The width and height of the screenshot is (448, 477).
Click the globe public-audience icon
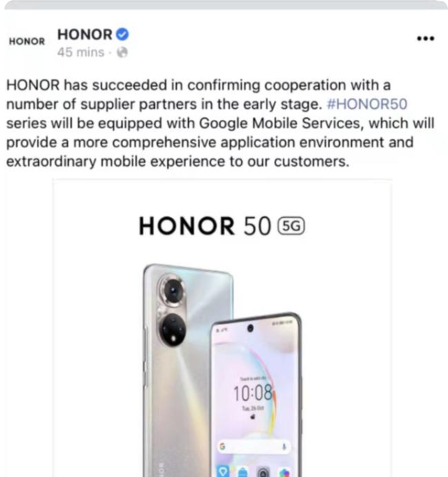point(122,53)
